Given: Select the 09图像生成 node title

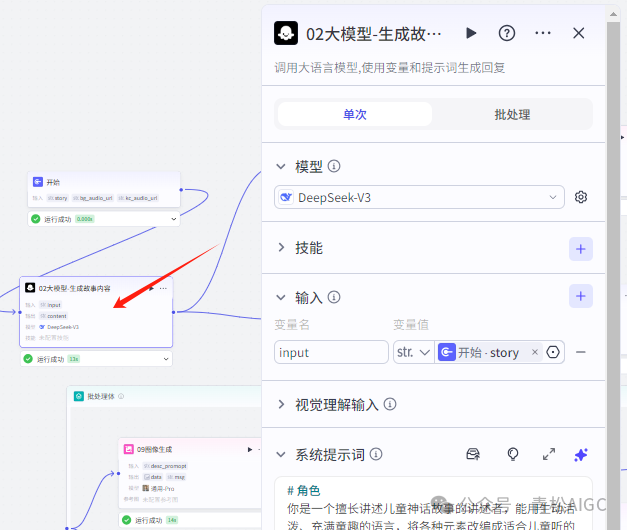Looking at the screenshot, I should [154, 450].
